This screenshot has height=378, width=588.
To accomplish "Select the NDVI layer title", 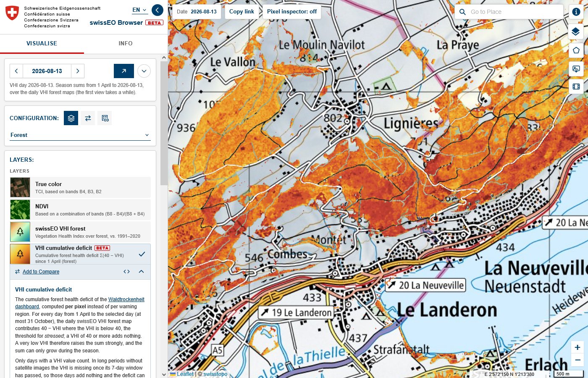I will coord(42,206).
